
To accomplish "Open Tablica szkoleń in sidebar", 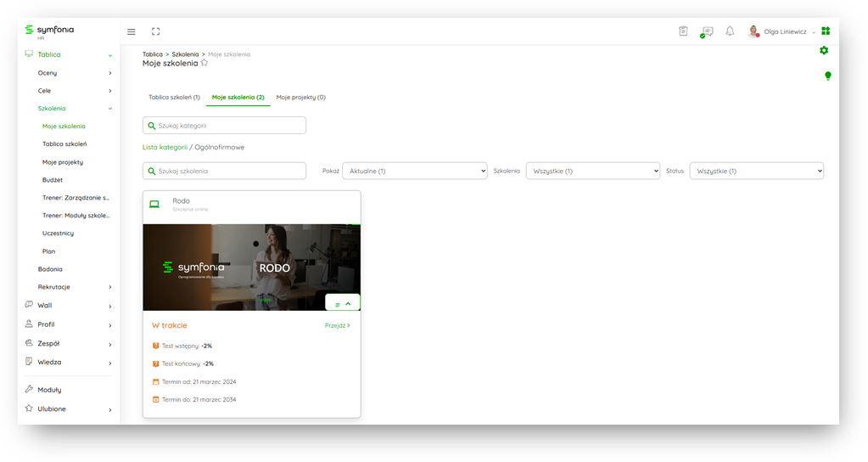I will 64,144.
